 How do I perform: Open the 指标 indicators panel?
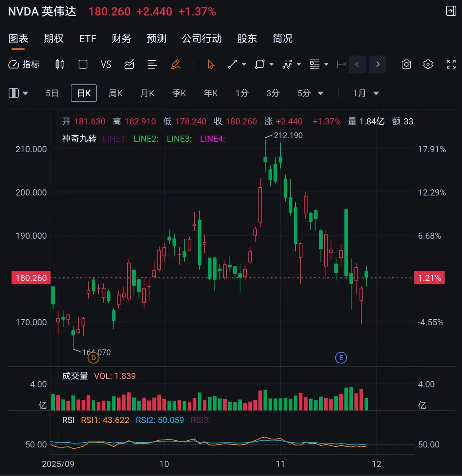point(24,64)
